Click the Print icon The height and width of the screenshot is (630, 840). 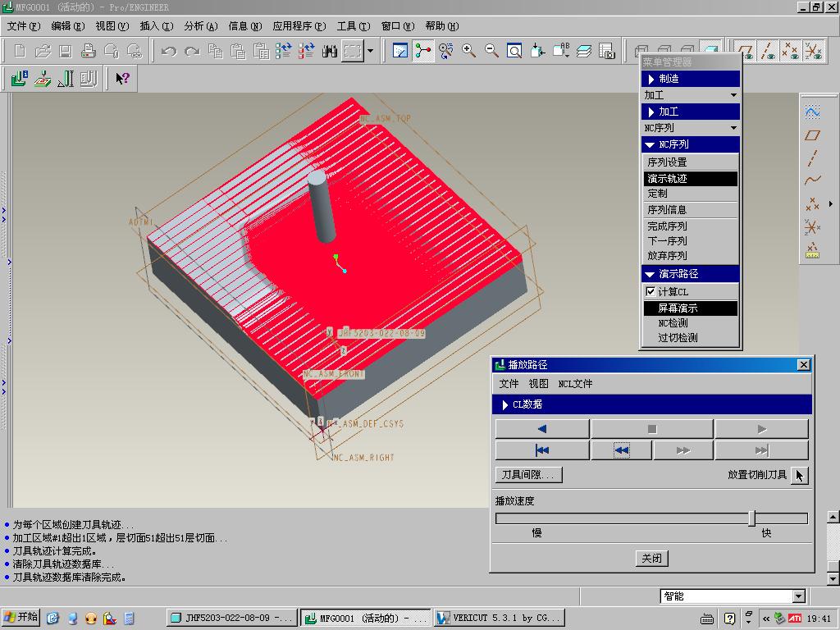pos(89,51)
